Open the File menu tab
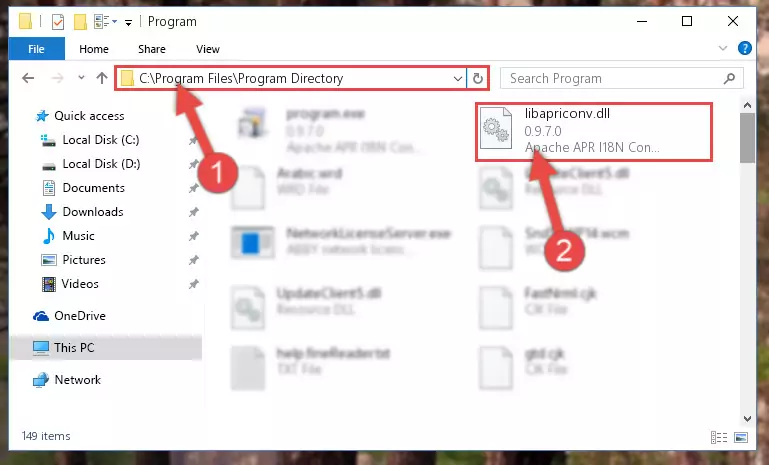The image size is (769, 465). pyautogui.click(x=36, y=49)
